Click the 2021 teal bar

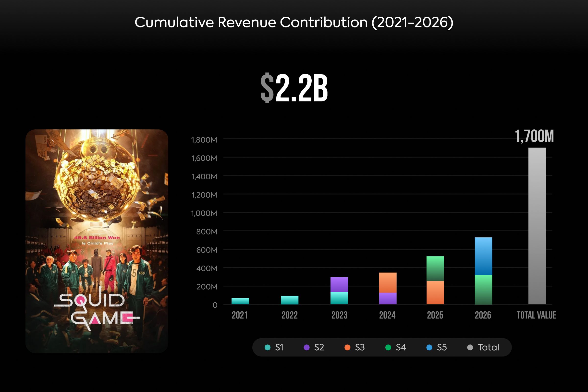[x=240, y=301]
